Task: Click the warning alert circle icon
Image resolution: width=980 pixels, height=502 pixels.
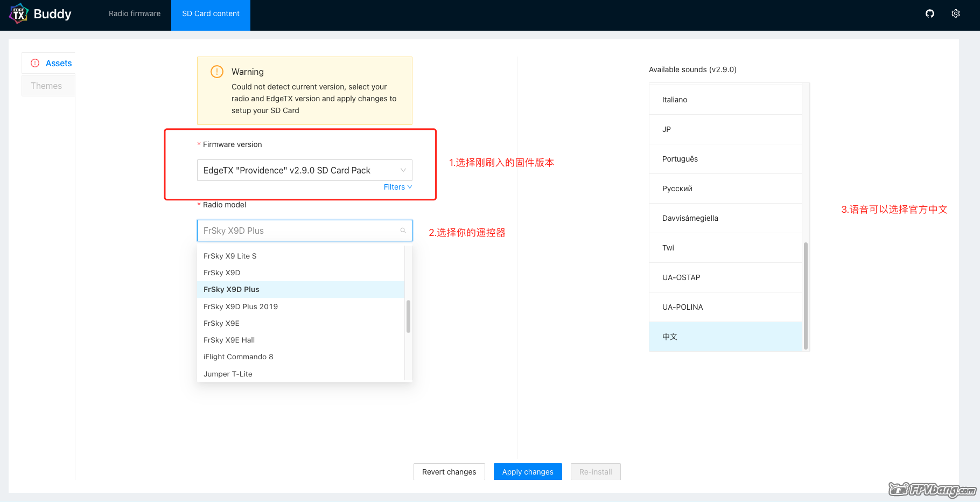Action: (217, 72)
